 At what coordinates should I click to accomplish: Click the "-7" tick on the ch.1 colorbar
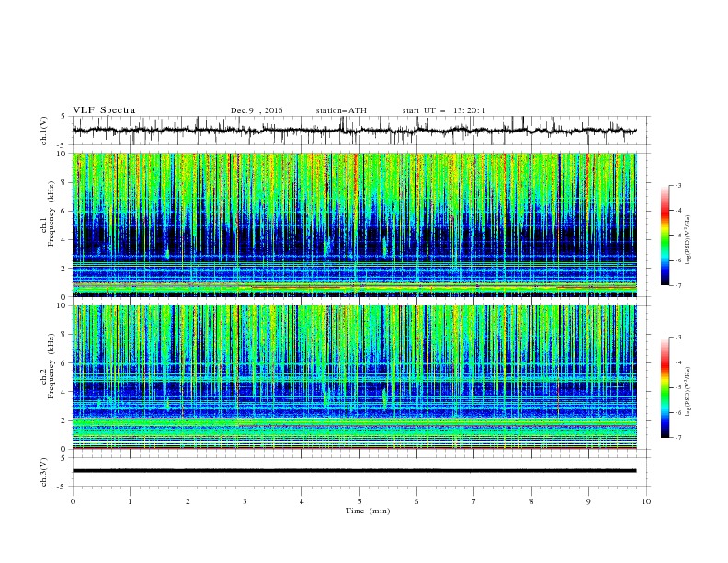[677, 285]
